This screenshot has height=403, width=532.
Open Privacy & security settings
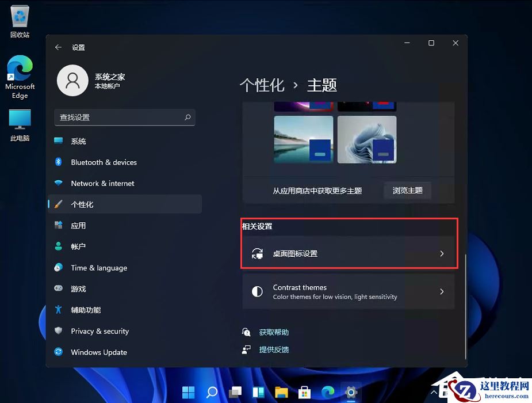click(99, 331)
